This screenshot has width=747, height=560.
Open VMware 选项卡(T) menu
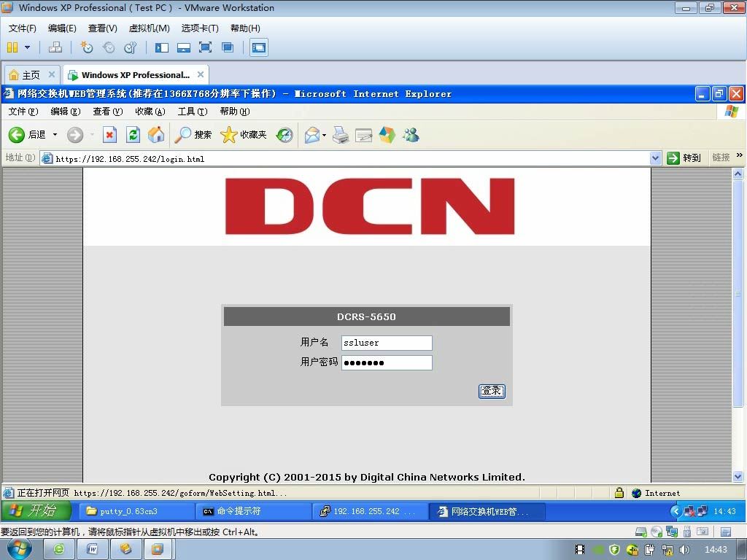coord(200,28)
